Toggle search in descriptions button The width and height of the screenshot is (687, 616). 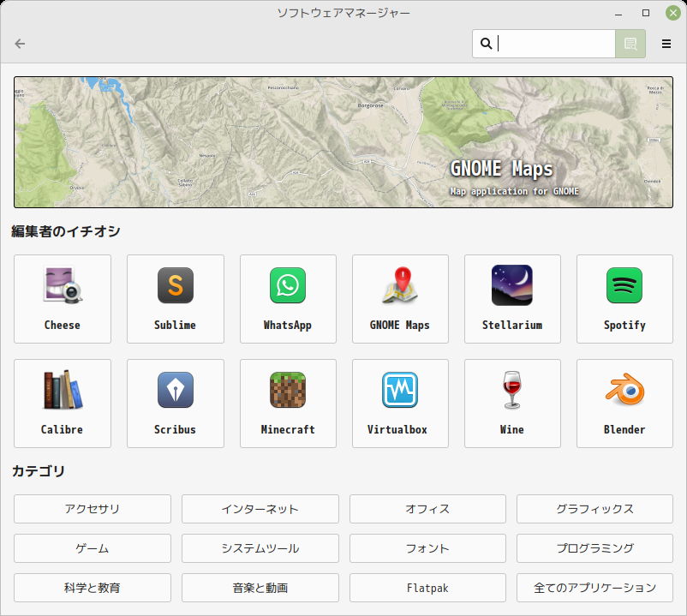click(x=630, y=44)
